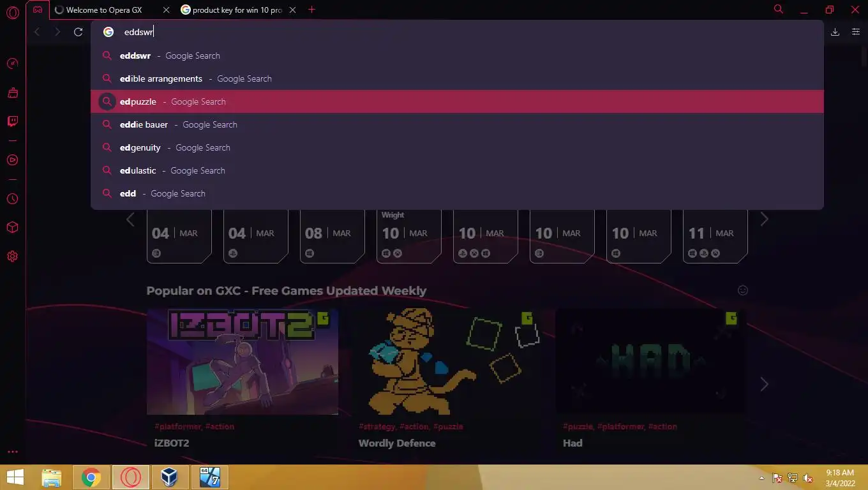The height and width of the screenshot is (490, 868).
Task: Open a new tab with plus button
Action: coord(311,10)
